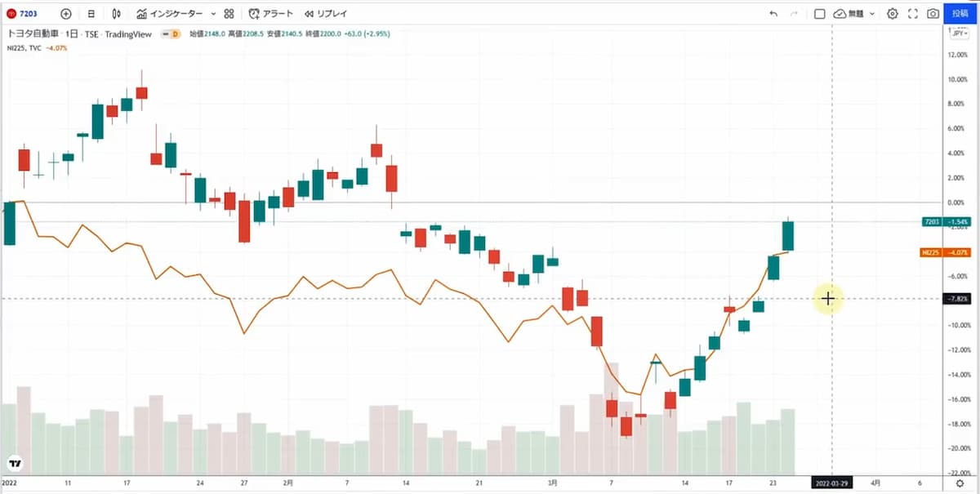The width and height of the screenshot is (980, 494).
Task: Click the blue 投稿 publish button
Action: [x=961, y=14]
